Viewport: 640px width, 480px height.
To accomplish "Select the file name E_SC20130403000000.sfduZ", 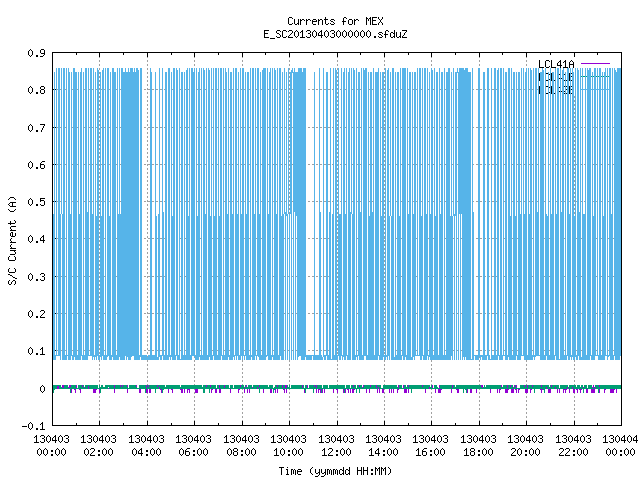I will [x=335, y=34].
